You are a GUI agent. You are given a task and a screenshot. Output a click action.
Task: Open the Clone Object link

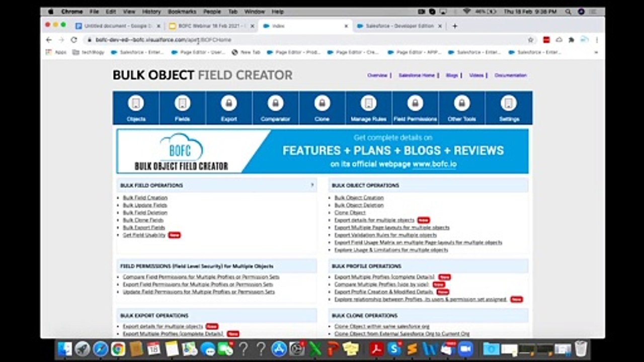(x=350, y=213)
